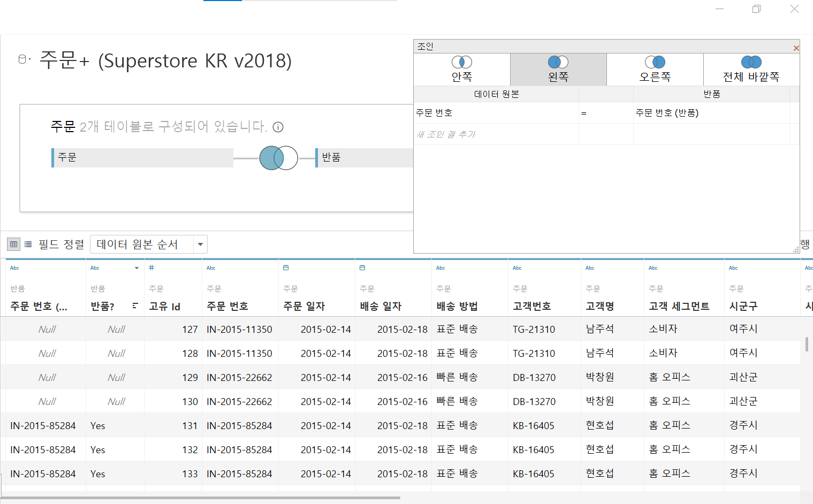This screenshot has height=504, width=813.
Task: Click 빠른 배송 in row 130
Action: [457, 401]
